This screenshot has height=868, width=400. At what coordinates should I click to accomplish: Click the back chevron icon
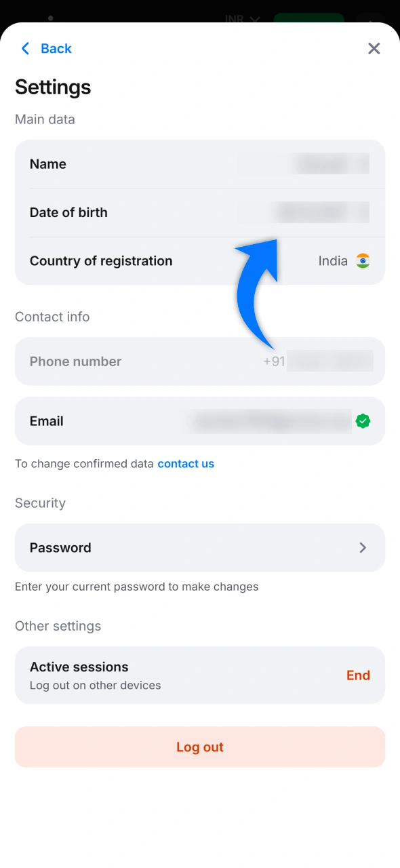(x=25, y=48)
